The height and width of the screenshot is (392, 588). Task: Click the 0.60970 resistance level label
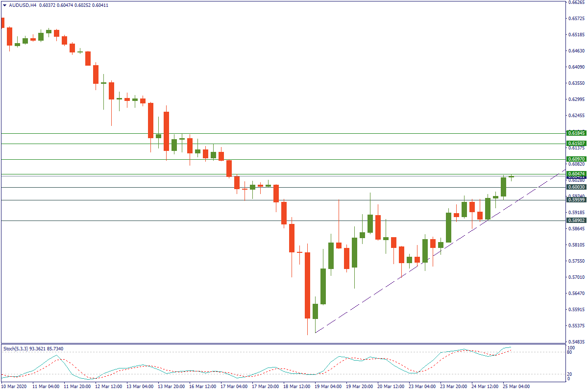576,159
